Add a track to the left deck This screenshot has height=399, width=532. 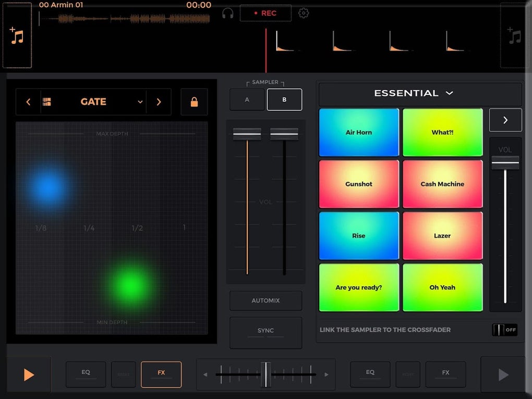17,35
